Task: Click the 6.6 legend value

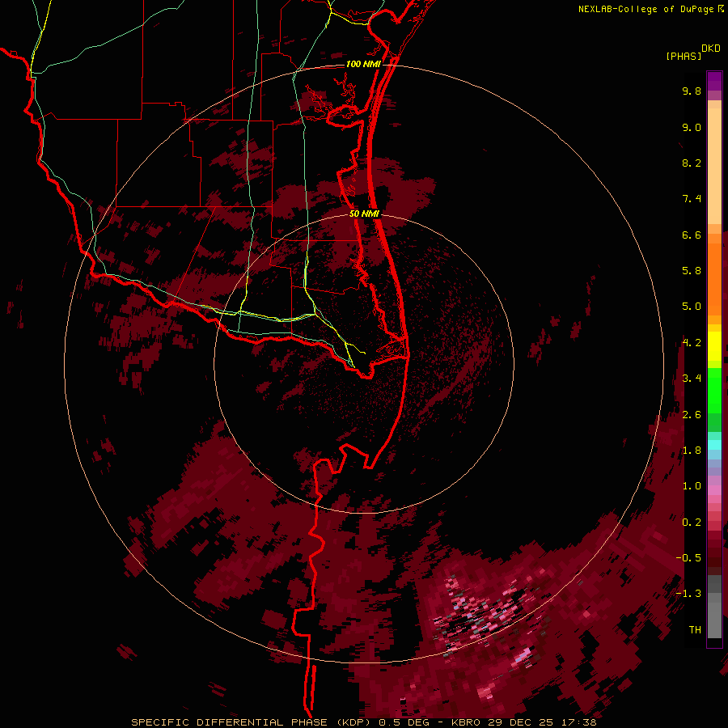Action: [x=692, y=235]
